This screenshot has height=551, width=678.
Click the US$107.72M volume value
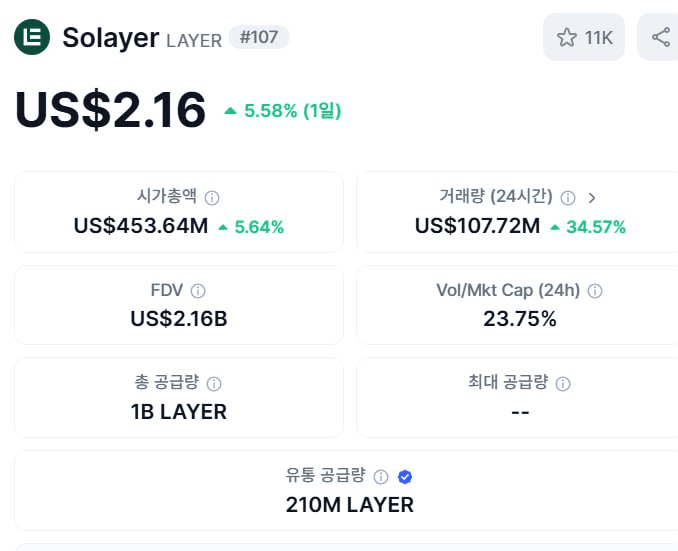pos(477,226)
